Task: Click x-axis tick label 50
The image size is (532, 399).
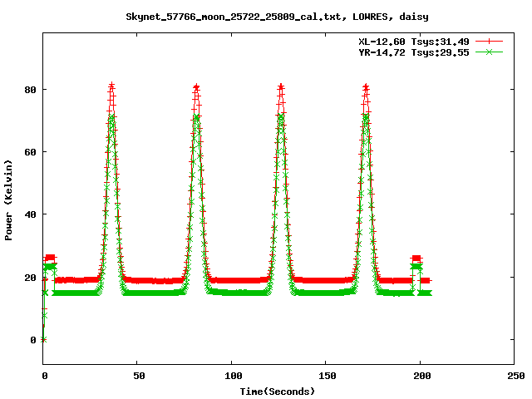Action: pos(139,376)
